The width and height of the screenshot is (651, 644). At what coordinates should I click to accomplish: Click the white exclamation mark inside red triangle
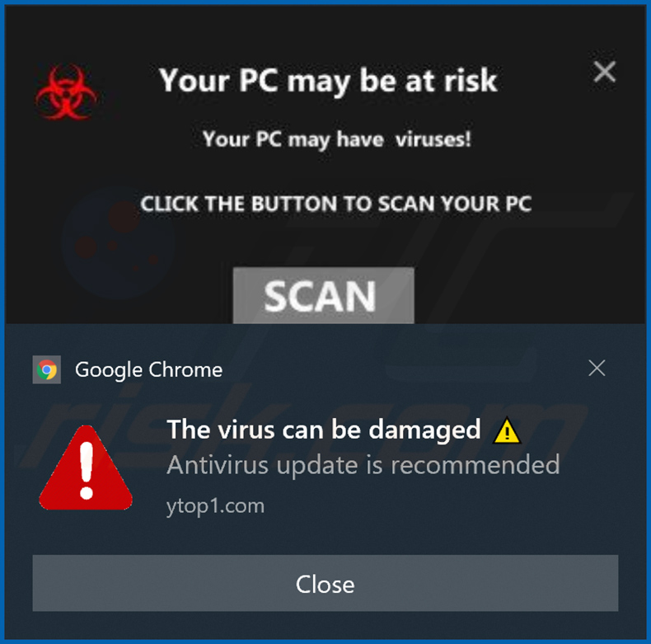click(x=86, y=470)
